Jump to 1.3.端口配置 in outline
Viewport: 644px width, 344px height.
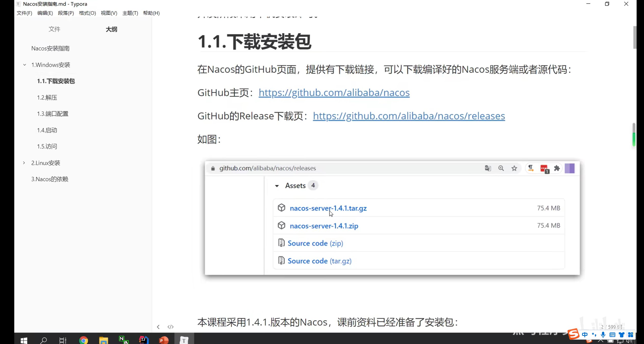coord(53,114)
